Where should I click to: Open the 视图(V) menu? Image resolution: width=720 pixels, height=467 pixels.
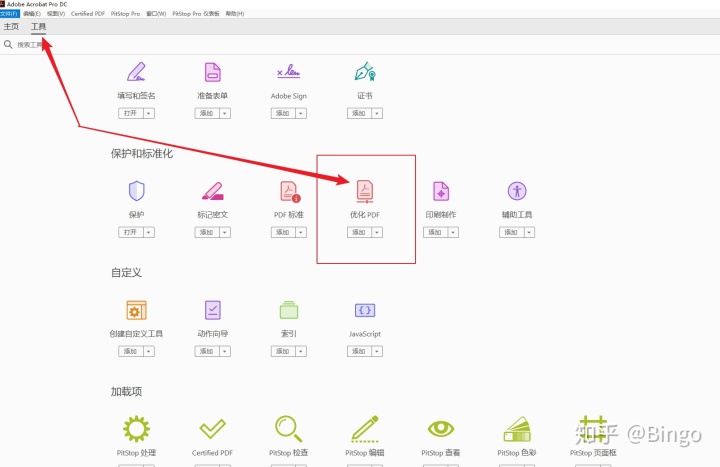pos(56,14)
